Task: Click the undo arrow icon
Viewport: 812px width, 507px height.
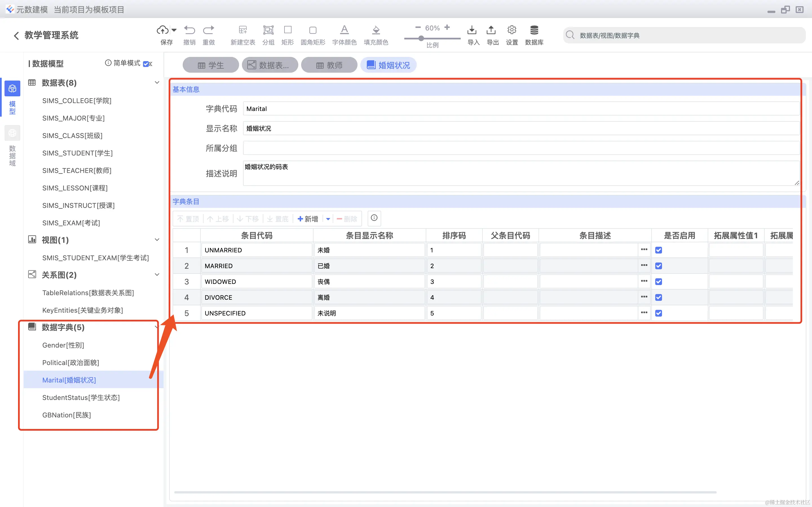Action: point(189,30)
